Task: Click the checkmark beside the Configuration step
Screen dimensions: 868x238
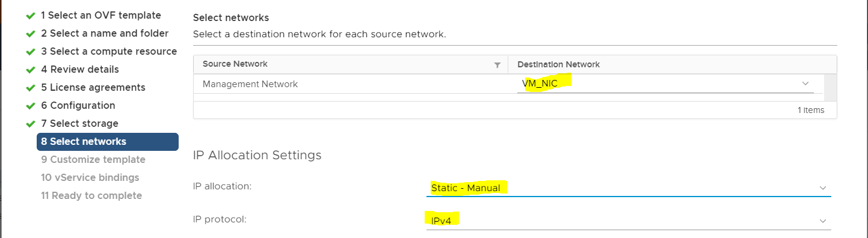Action: pos(31,106)
